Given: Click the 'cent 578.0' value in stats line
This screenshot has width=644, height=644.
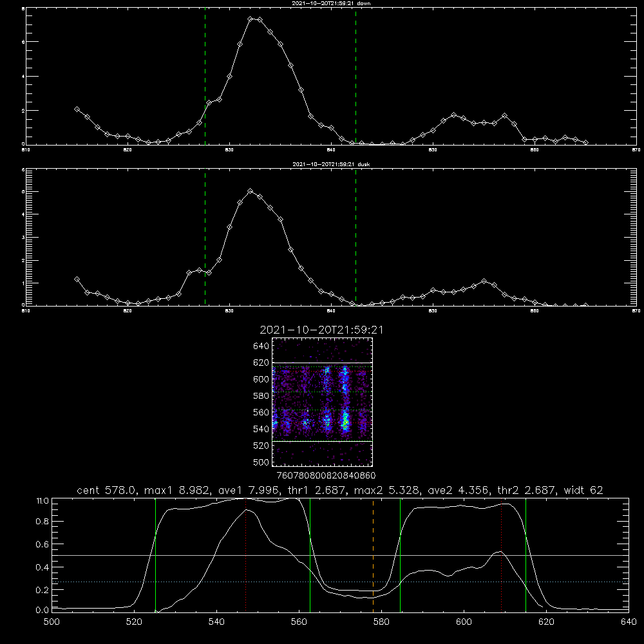Looking at the screenshot, I should click(107, 490).
